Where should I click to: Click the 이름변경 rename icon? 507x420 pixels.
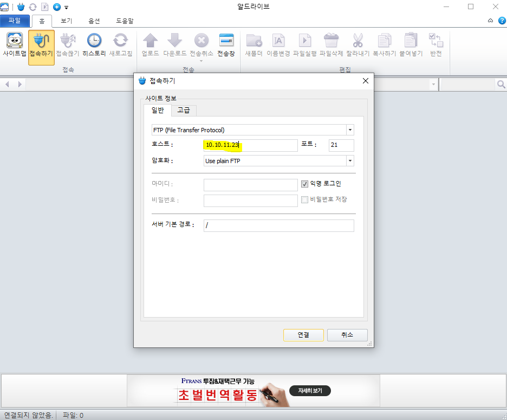tap(278, 45)
